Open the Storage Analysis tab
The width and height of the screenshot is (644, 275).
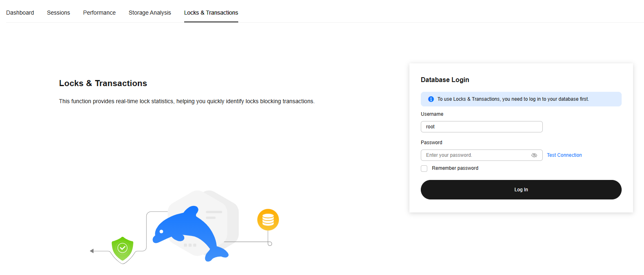[x=150, y=13]
